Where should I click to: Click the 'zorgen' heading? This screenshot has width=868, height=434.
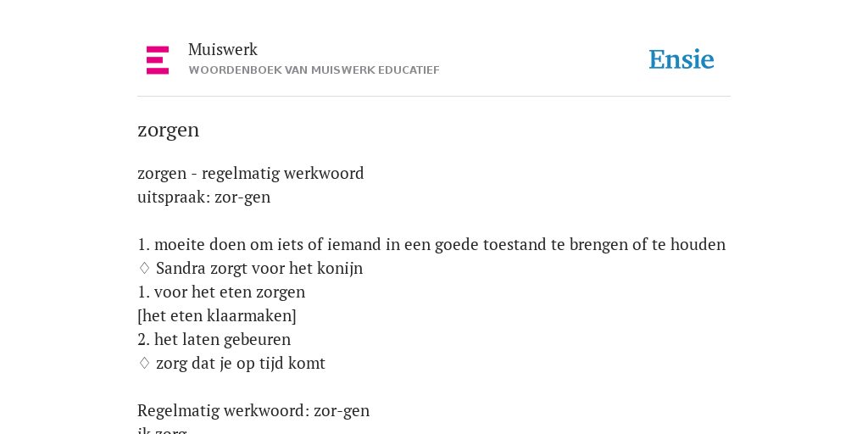[169, 130]
